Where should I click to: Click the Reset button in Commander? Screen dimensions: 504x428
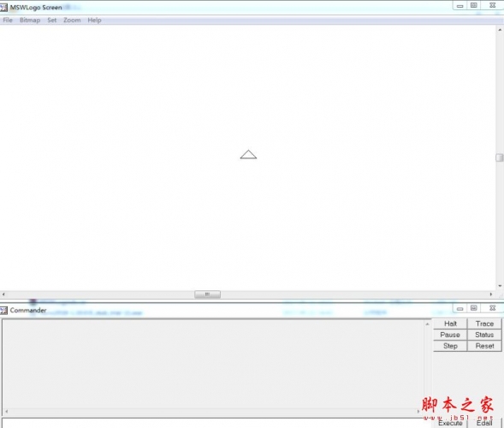click(x=484, y=346)
